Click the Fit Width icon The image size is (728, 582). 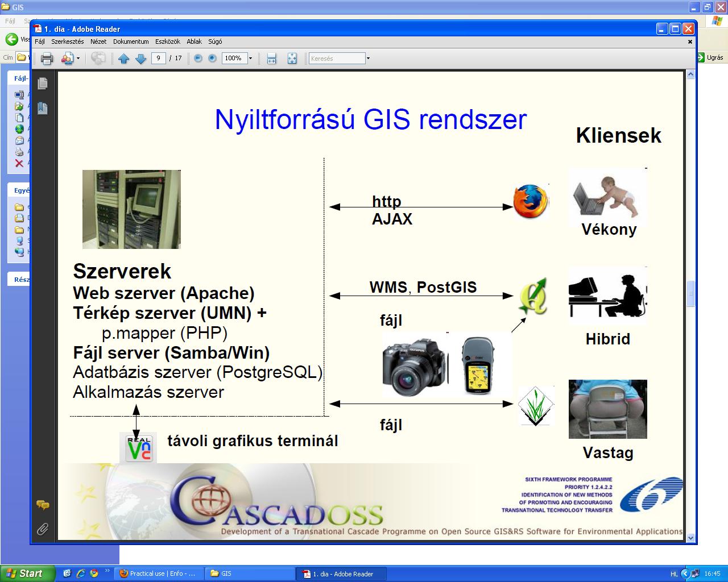pyautogui.click(x=272, y=58)
